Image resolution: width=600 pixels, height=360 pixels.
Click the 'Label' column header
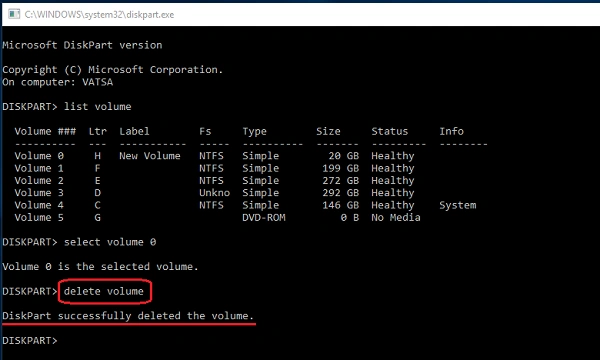pos(134,131)
